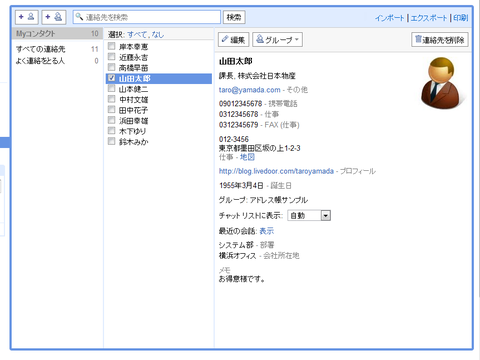The image size is (480, 360).
Task: Click the 編集 edit button
Action: 233,40
